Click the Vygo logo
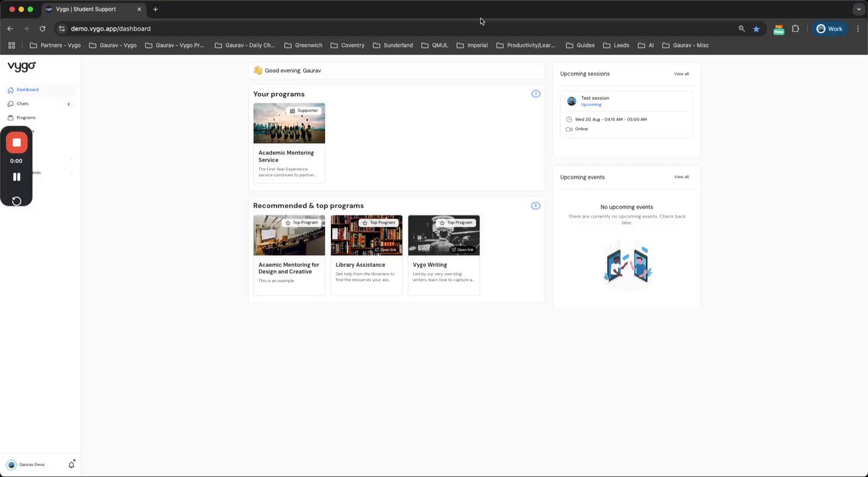The image size is (868, 477). tap(22, 66)
